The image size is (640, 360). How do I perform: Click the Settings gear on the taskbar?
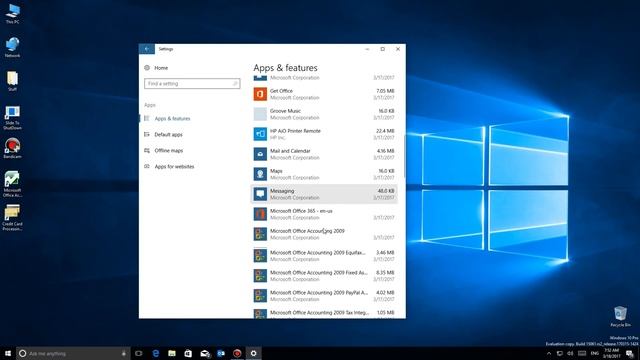point(253,353)
